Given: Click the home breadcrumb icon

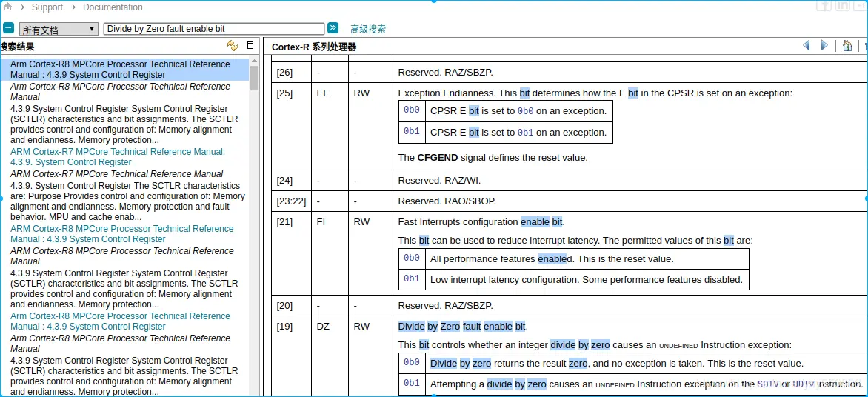Looking at the screenshot, I should [7, 7].
